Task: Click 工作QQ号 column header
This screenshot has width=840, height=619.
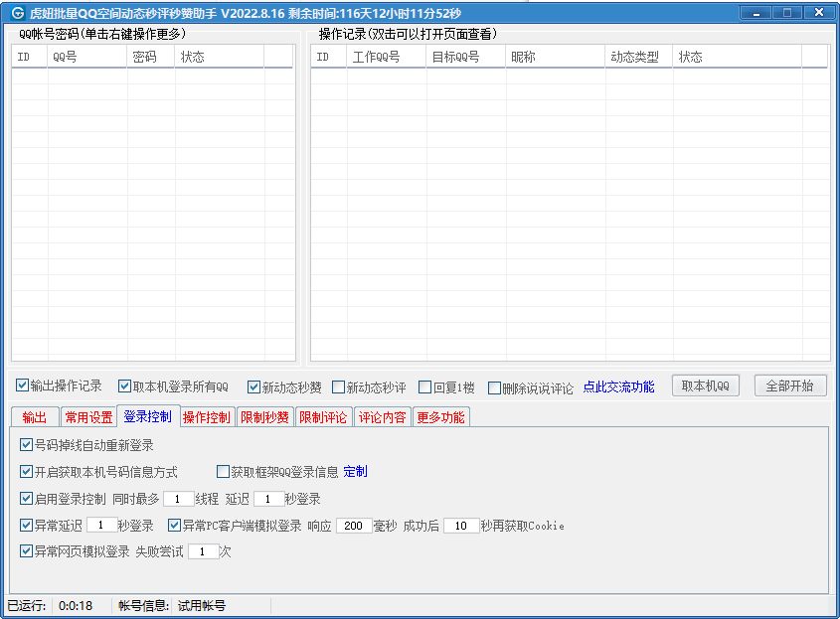Action: tap(387, 57)
